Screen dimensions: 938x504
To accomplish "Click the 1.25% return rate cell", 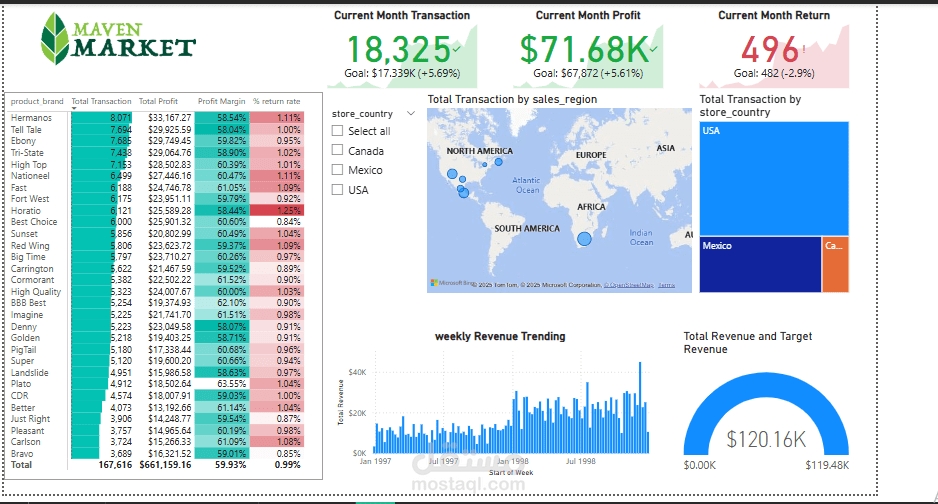I will point(277,210).
